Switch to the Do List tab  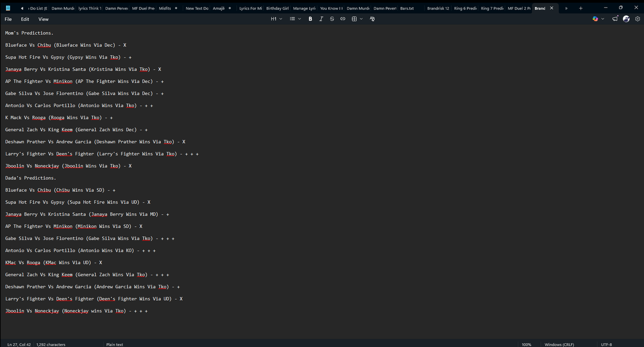coord(38,9)
